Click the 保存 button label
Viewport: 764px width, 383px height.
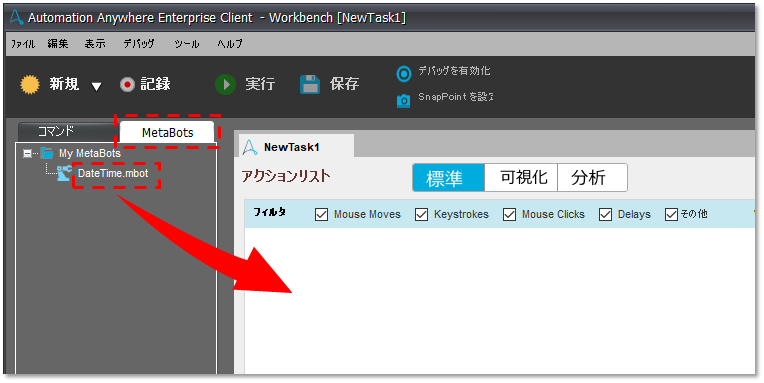[x=344, y=84]
